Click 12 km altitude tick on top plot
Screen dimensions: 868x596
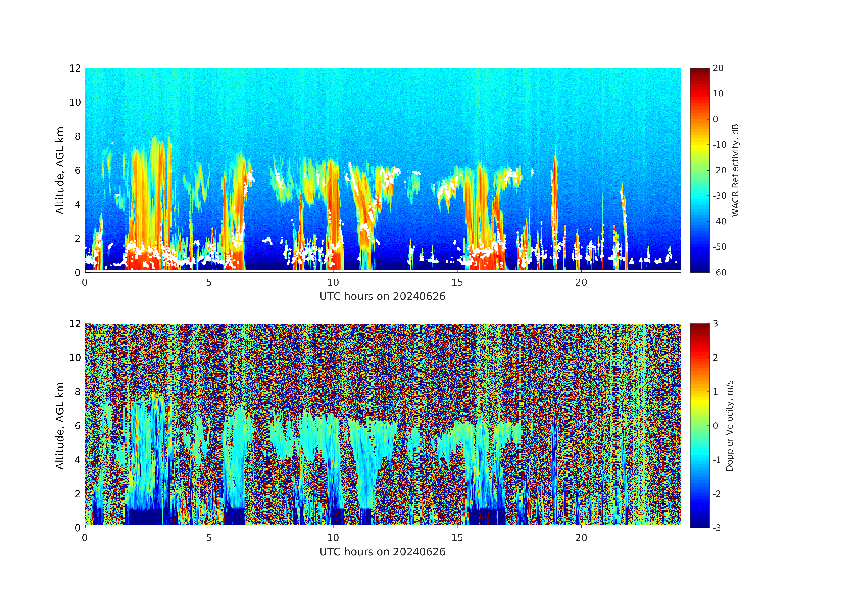point(75,68)
